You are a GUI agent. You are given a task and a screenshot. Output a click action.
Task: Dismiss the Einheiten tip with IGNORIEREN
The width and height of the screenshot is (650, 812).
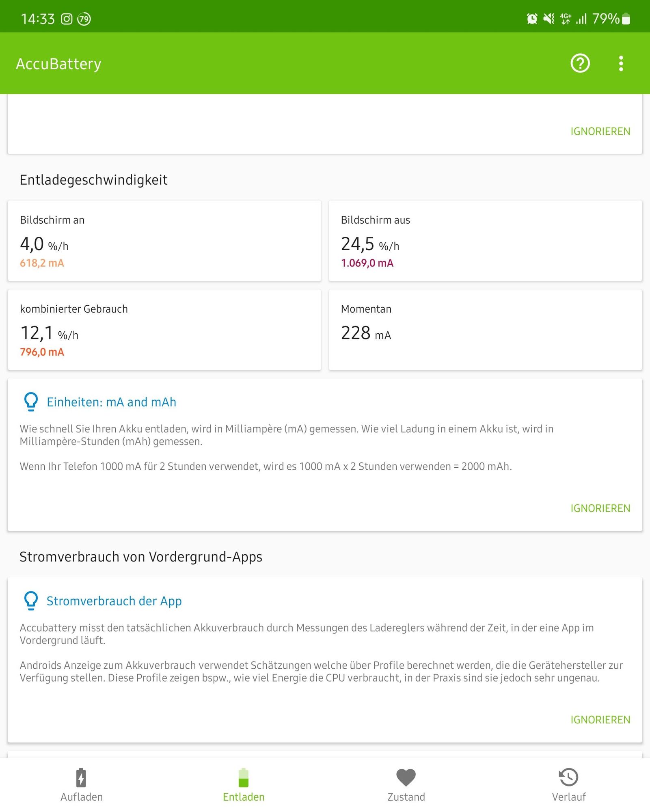(600, 508)
